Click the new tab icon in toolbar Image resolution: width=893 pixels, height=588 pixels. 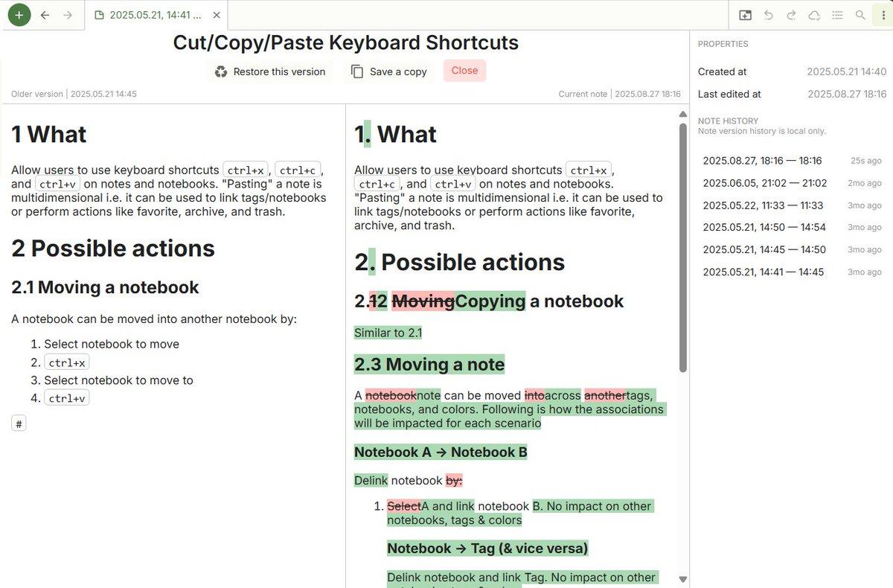pyautogui.click(x=745, y=15)
